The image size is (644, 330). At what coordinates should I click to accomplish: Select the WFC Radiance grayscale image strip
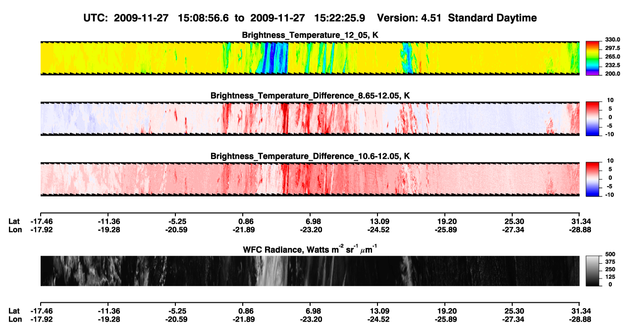coord(310,271)
